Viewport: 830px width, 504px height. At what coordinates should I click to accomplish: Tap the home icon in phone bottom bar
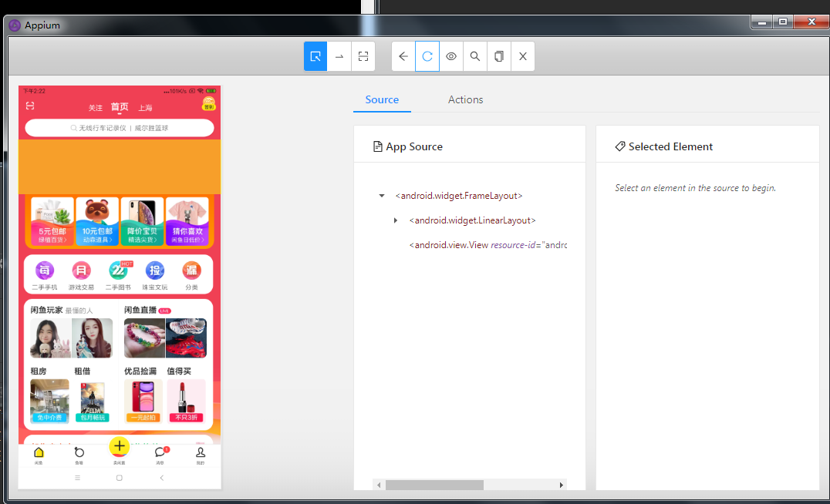pos(39,452)
